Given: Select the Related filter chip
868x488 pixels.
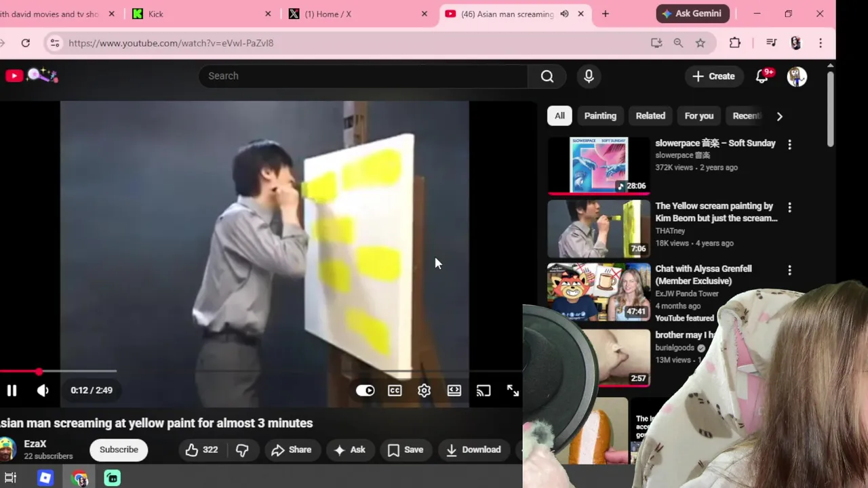Looking at the screenshot, I should coord(650,116).
